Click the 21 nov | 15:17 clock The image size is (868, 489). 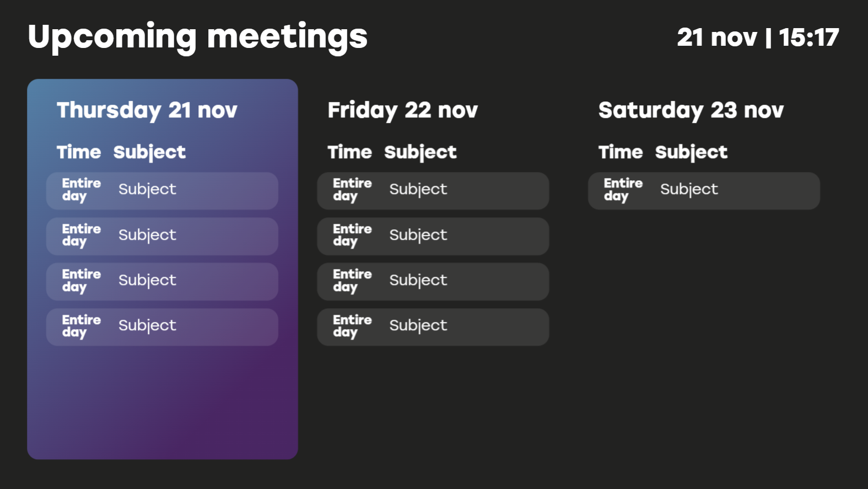click(758, 37)
